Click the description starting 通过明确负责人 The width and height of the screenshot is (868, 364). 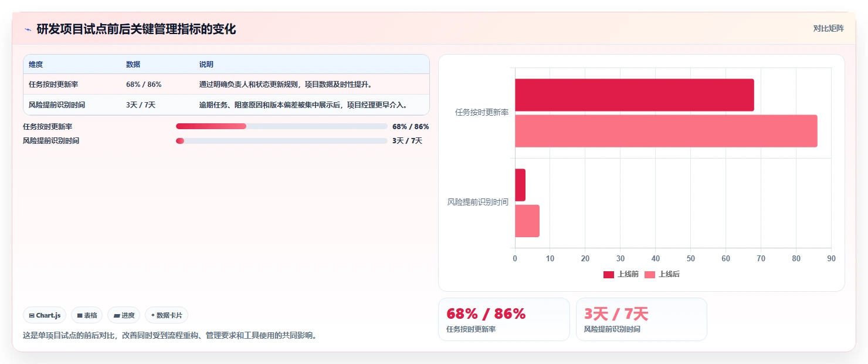click(x=286, y=85)
